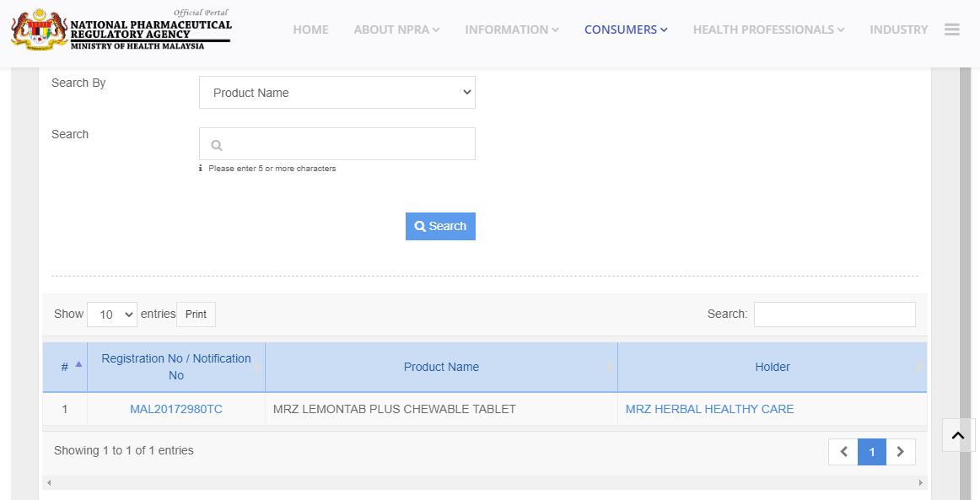980x500 pixels.
Task: Click 'Showing 1 to 1 of 1 entries'
Action: click(x=124, y=450)
